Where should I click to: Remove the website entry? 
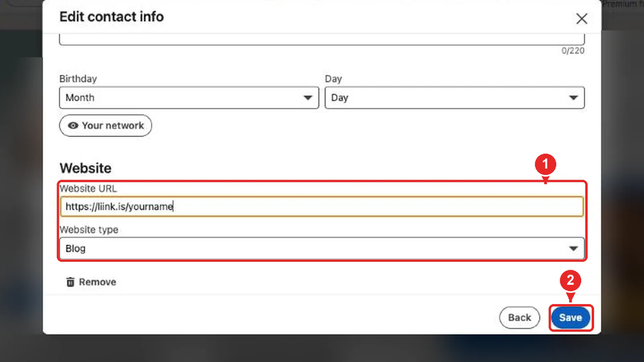point(91,282)
